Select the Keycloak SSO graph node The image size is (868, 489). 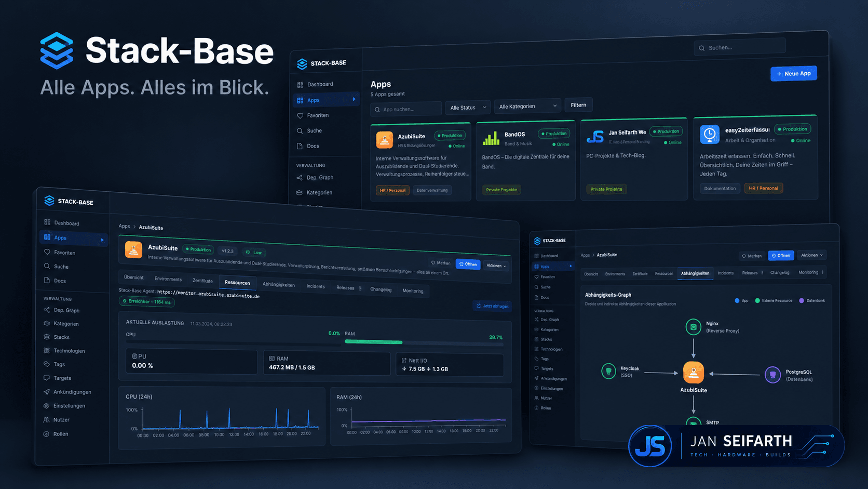[608, 371]
